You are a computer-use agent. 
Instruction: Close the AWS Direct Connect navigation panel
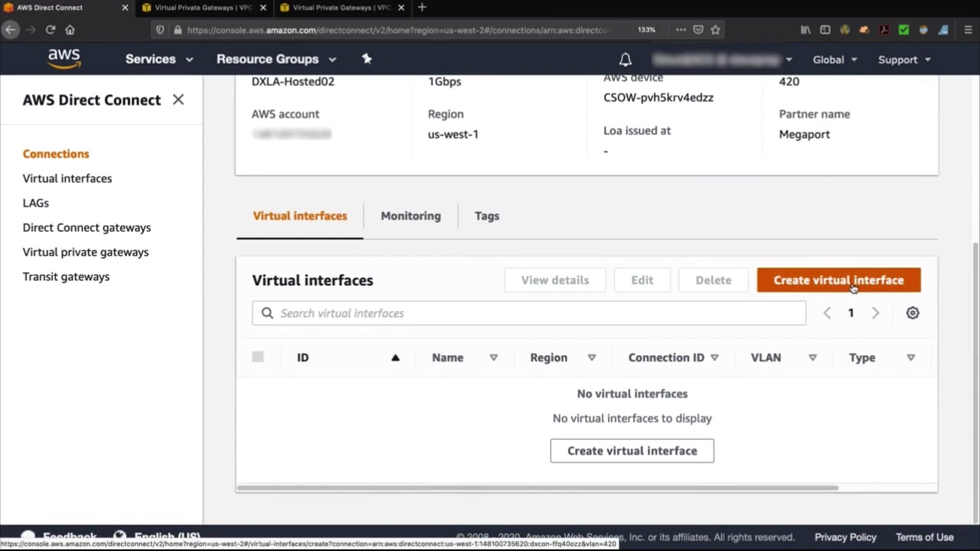[x=178, y=99]
